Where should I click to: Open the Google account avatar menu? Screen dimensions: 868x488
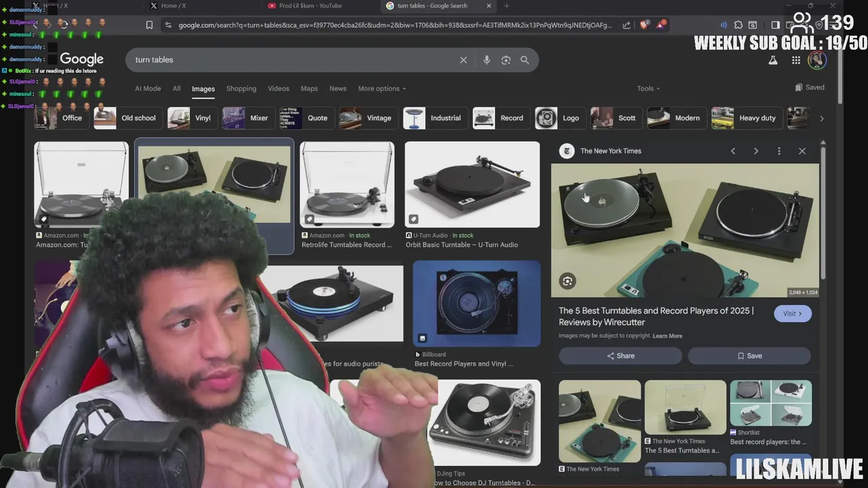817,60
